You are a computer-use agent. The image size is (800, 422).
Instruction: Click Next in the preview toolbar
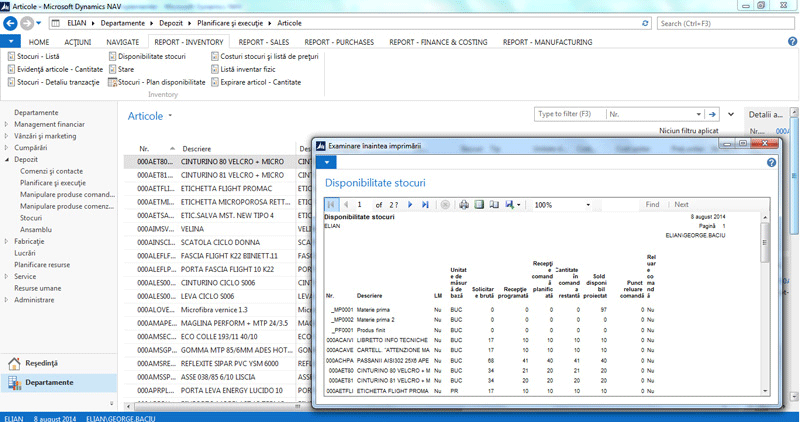[681, 204]
